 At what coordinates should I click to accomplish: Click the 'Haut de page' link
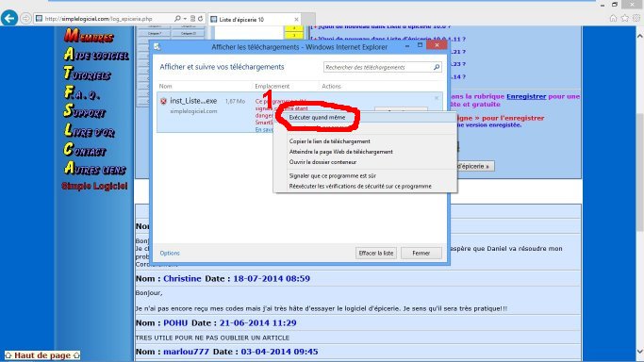coord(42,355)
